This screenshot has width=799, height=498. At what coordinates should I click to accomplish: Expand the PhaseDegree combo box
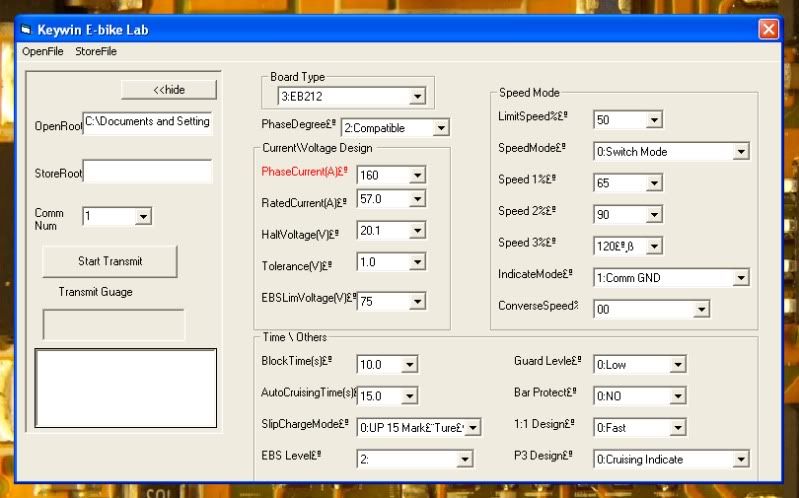441,127
